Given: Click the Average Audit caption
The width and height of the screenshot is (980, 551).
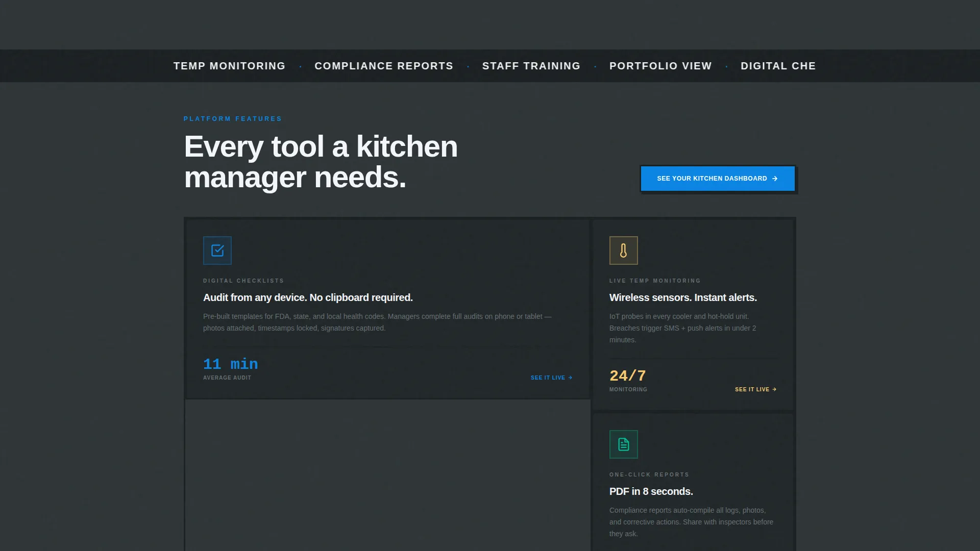Looking at the screenshot, I should [x=227, y=378].
